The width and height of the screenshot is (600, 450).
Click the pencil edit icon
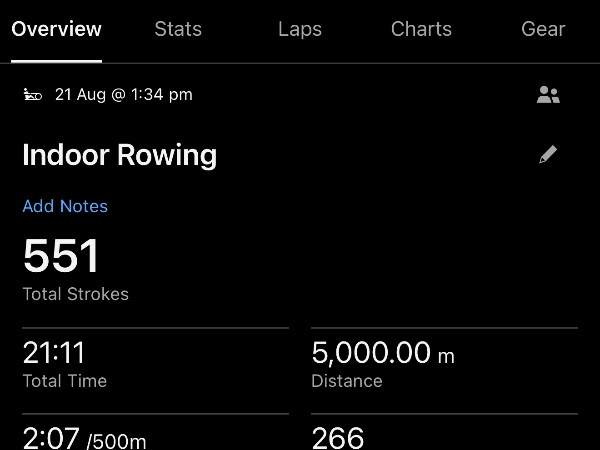coord(548,155)
